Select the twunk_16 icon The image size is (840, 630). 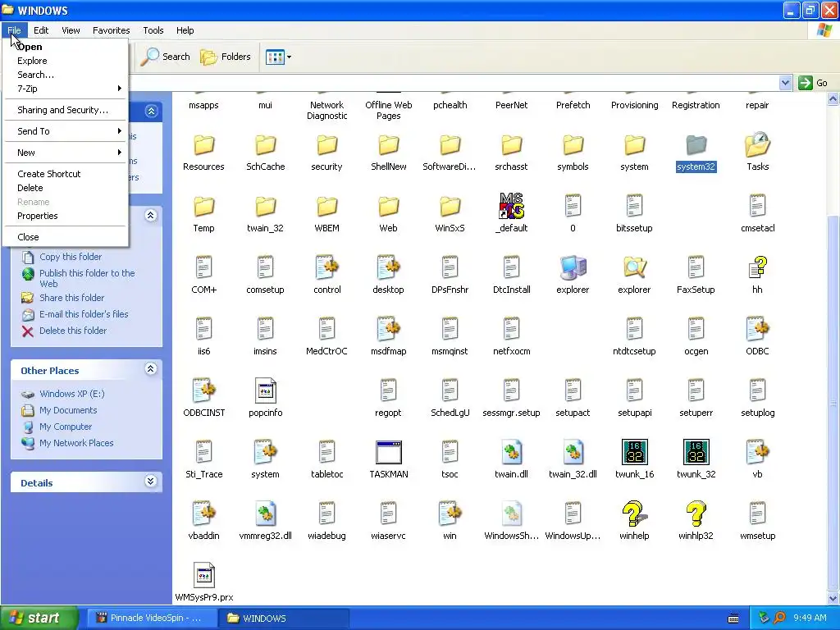(x=634, y=452)
